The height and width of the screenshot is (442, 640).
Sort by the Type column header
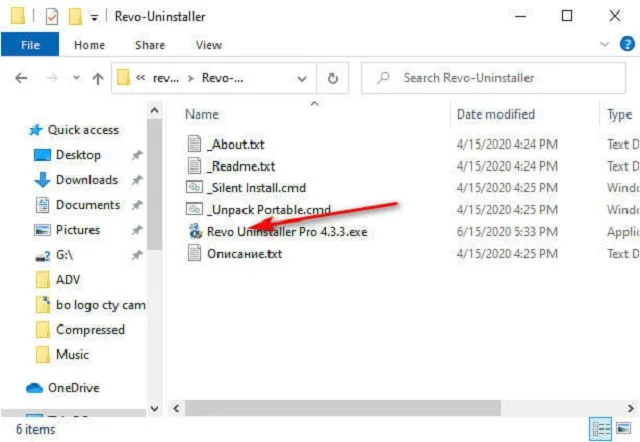(620, 115)
